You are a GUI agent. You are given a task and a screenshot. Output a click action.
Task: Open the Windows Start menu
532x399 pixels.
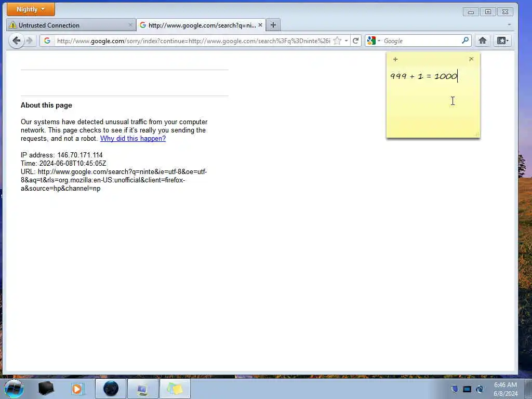pos(14,389)
